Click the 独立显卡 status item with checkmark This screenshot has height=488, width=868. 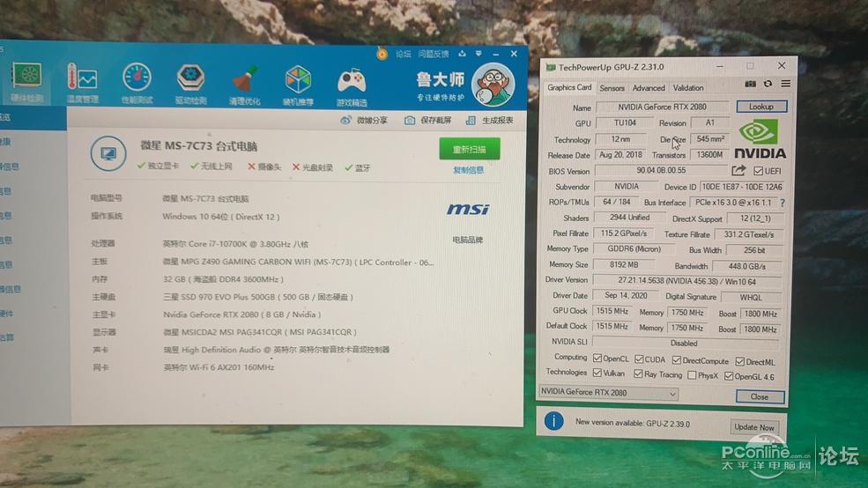(x=159, y=166)
